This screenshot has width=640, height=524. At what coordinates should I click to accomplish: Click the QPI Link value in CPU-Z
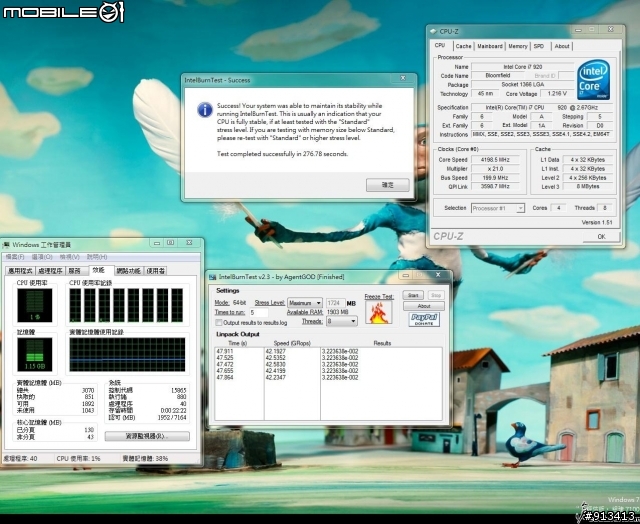tap(495, 187)
